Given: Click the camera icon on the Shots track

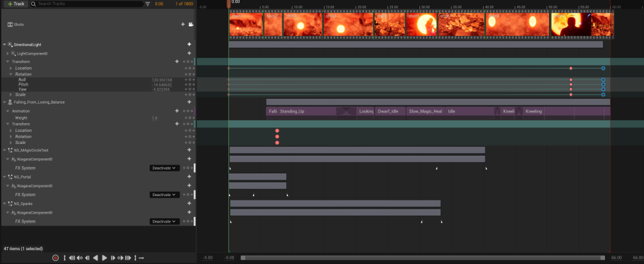Looking at the screenshot, I should 191,25.
